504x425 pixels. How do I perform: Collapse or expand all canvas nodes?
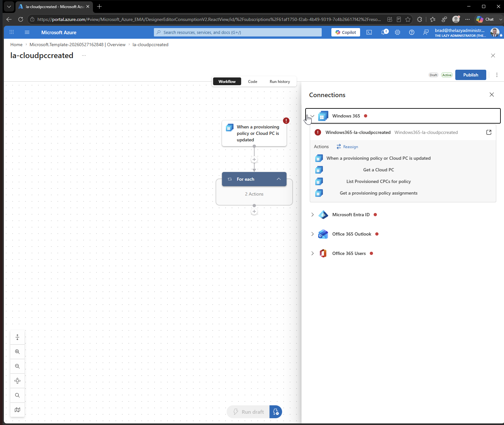(17, 337)
